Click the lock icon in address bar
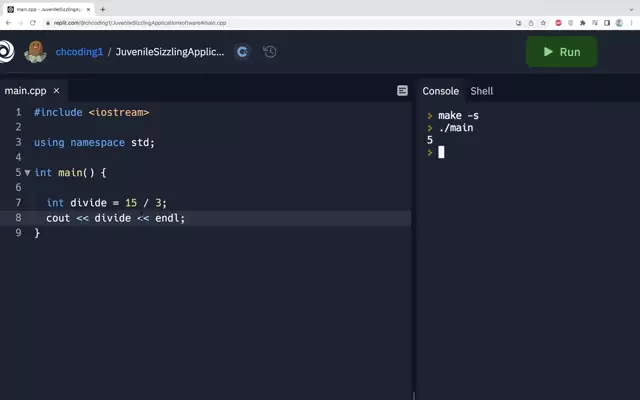 pyautogui.click(x=48, y=23)
